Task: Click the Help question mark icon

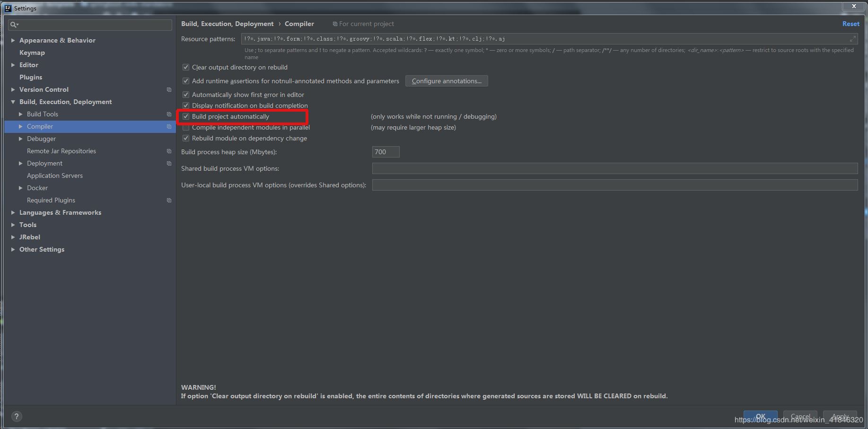Action: [x=17, y=416]
